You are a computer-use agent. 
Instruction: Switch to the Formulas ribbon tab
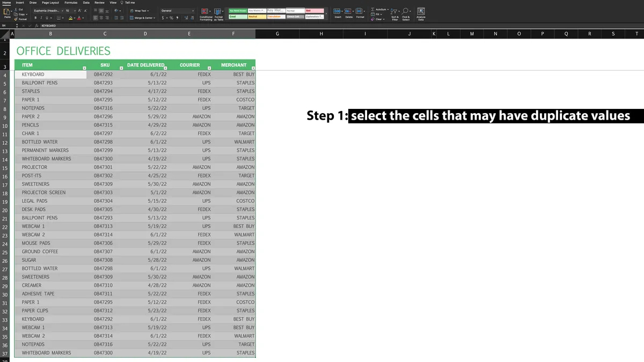(x=71, y=3)
